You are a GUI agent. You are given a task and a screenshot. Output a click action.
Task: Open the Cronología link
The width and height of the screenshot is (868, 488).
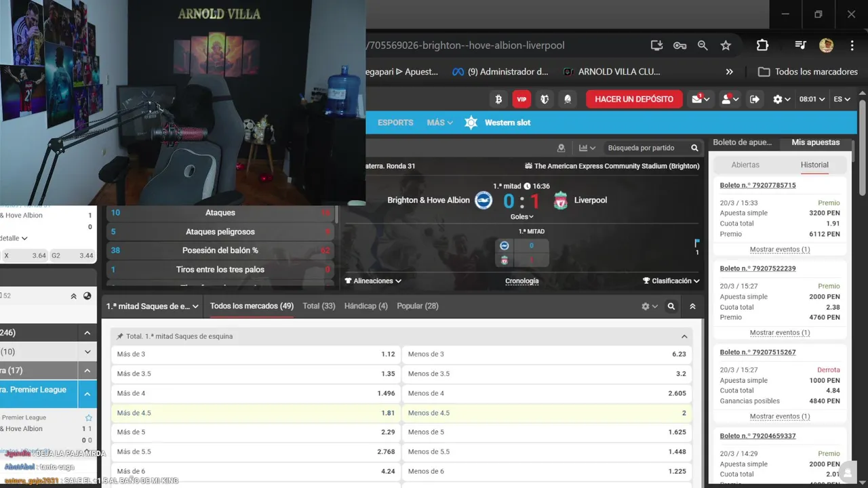coord(522,281)
